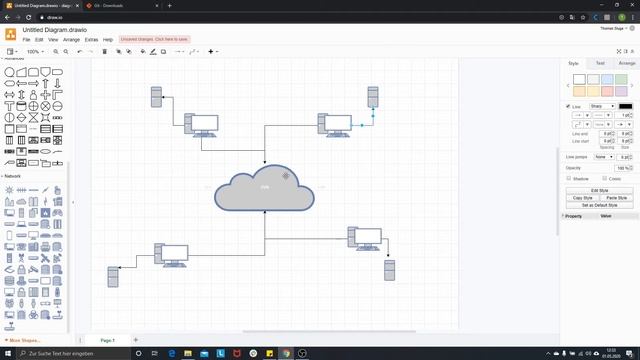The image size is (640, 360).
Task: Choose the light blue style swatch
Action: coord(607,79)
